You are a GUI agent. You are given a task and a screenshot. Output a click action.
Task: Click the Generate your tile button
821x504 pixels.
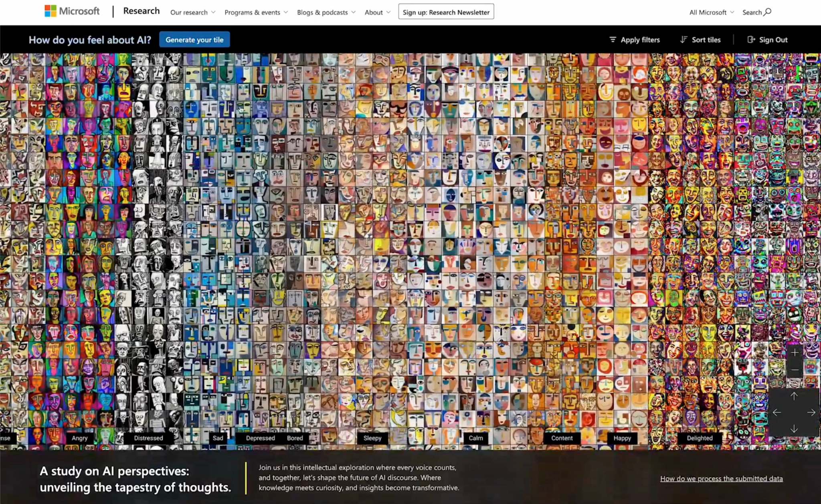click(194, 40)
